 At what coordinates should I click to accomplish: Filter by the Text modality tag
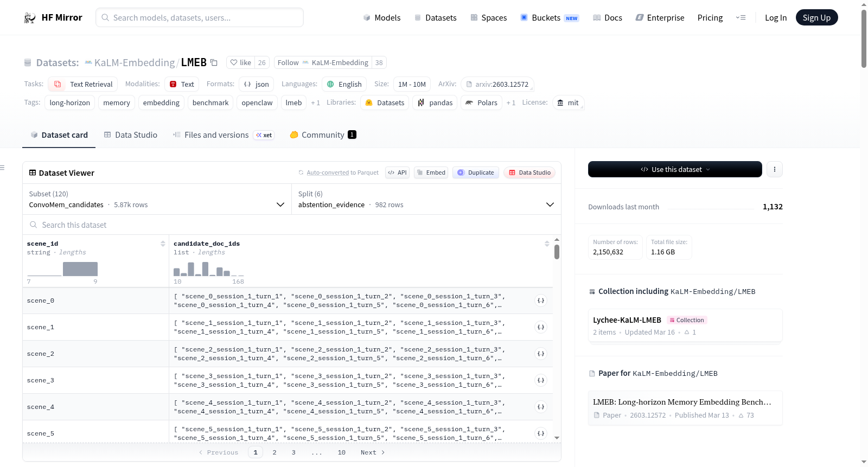pos(182,84)
